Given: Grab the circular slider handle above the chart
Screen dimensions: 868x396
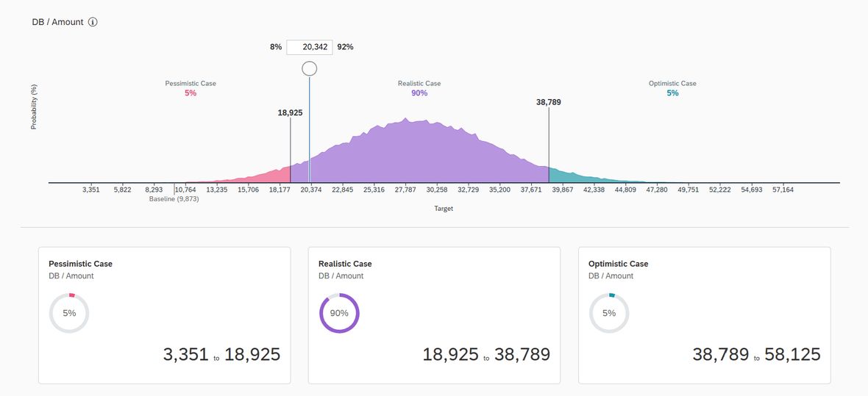Looking at the screenshot, I should click(310, 68).
